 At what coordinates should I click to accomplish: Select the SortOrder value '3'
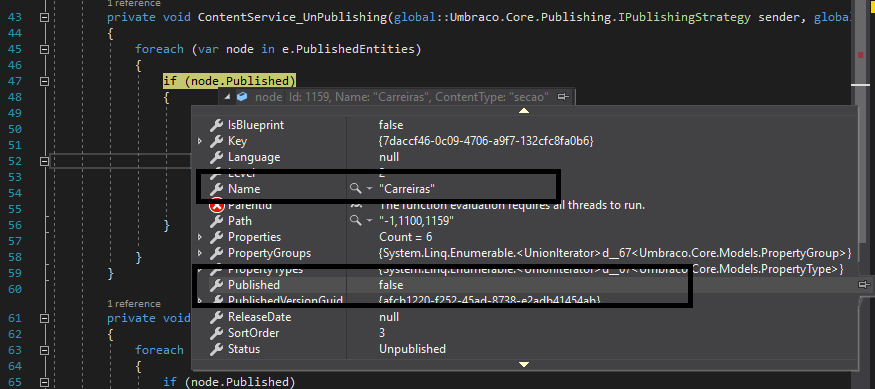click(x=382, y=333)
